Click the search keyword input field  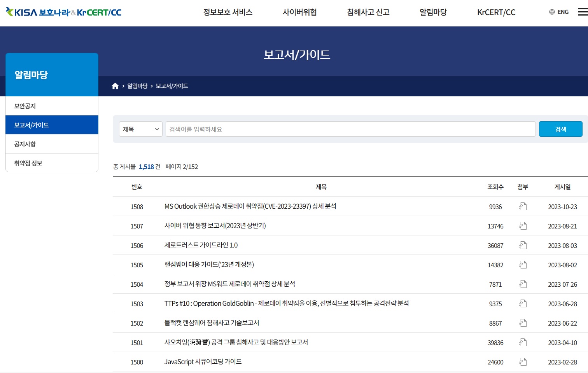[x=350, y=129]
